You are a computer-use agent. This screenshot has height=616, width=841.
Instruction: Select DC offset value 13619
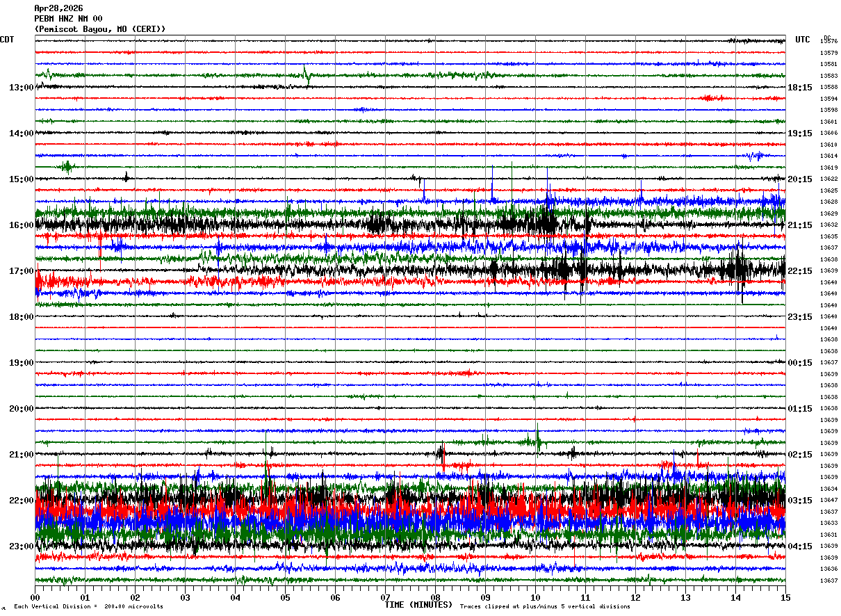[x=828, y=168]
